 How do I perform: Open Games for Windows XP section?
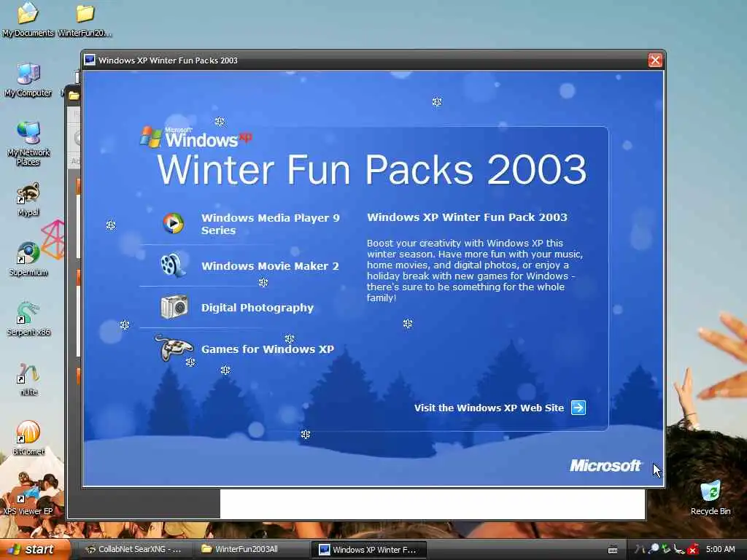click(x=267, y=349)
